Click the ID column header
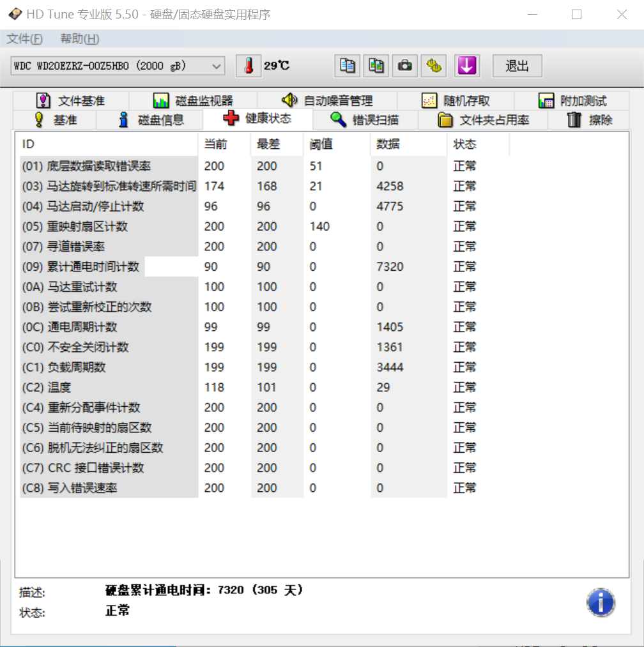644x647 pixels. pyautogui.click(x=107, y=144)
